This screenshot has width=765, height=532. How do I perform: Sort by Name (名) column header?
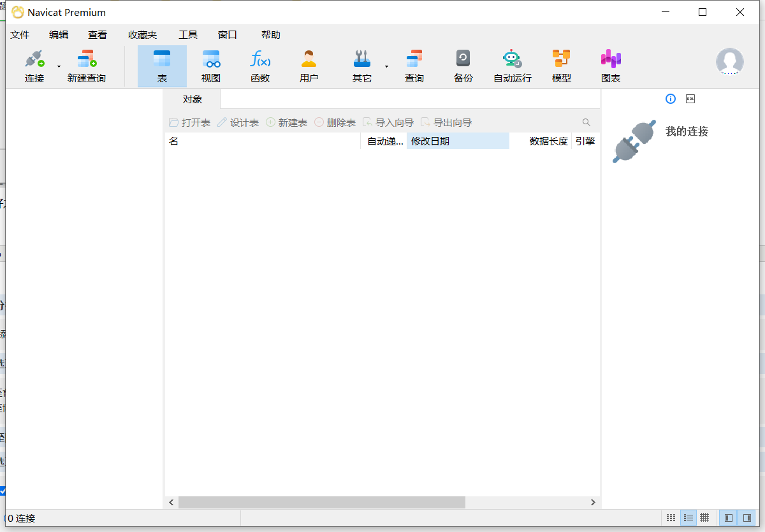[x=263, y=141]
